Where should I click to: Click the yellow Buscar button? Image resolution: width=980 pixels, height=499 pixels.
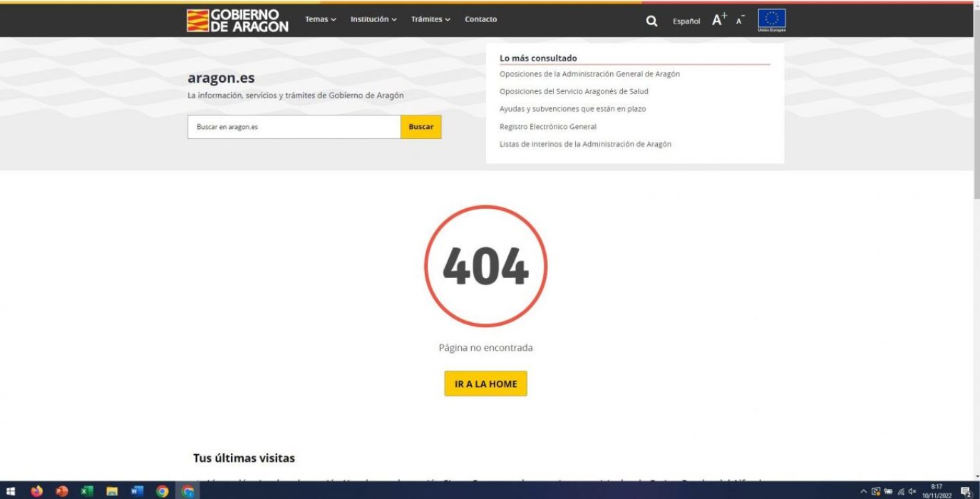point(421,127)
